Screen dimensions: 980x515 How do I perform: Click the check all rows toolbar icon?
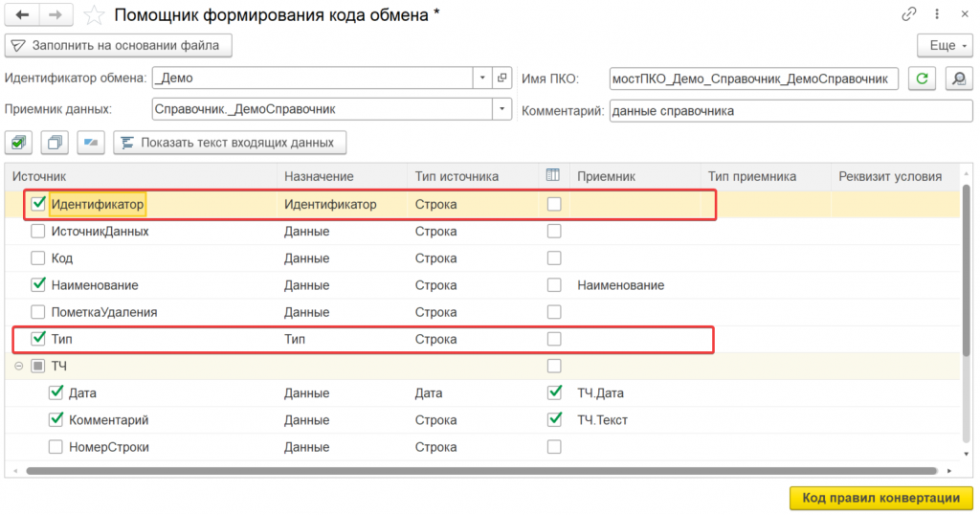click(19, 143)
